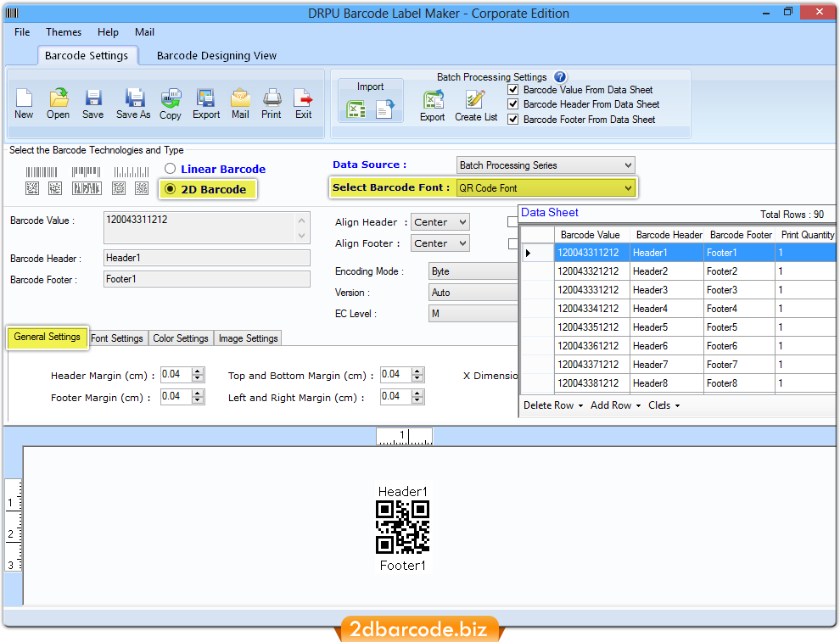Open the EC Level dropdown
840x642 pixels.
[473, 314]
